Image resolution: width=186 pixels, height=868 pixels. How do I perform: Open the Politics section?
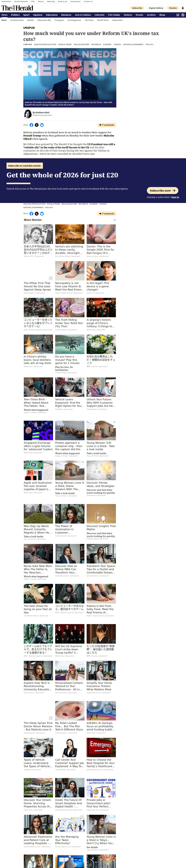tap(15, 15)
